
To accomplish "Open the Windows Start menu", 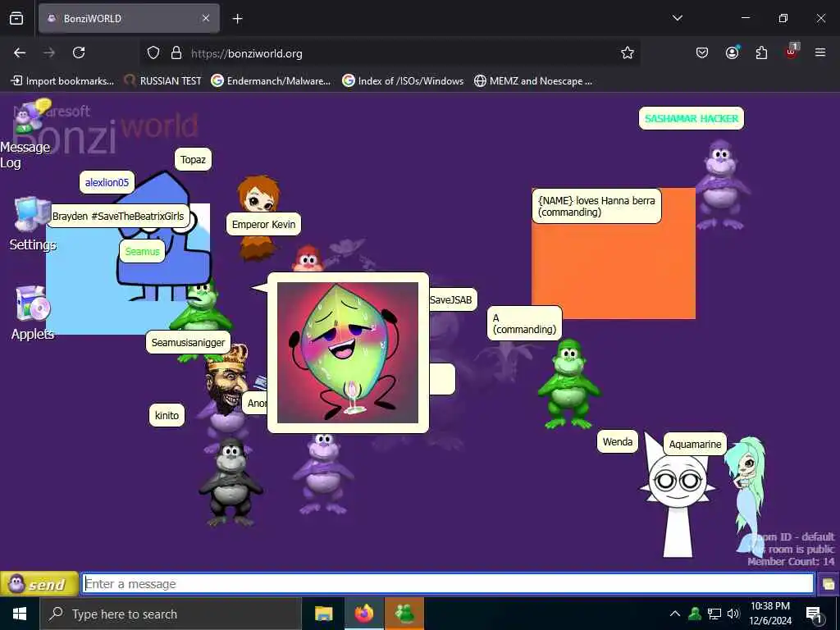I will pos(20,614).
